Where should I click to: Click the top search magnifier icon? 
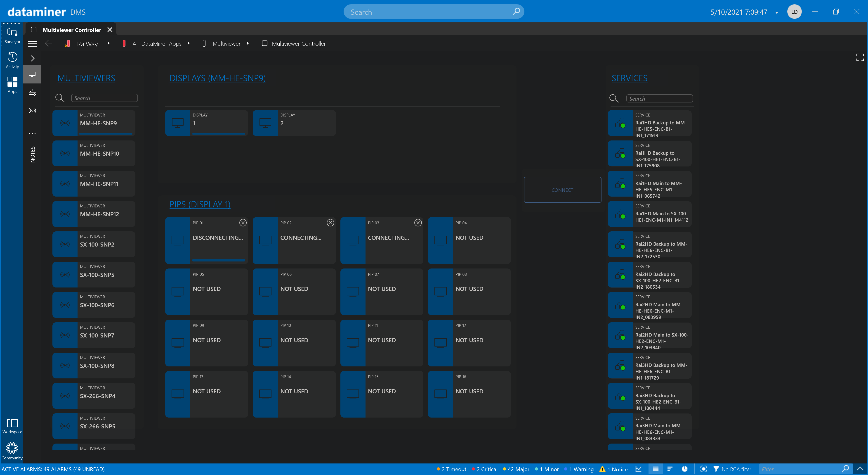(516, 12)
